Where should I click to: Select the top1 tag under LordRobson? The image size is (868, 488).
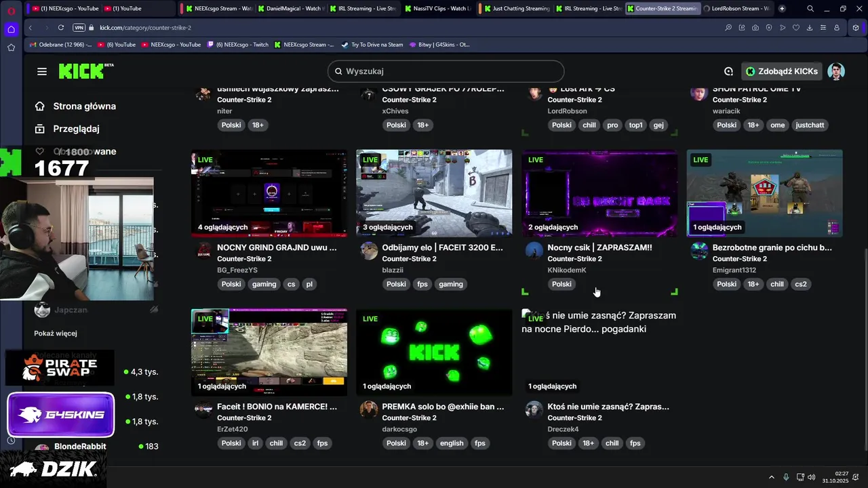[x=635, y=125]
